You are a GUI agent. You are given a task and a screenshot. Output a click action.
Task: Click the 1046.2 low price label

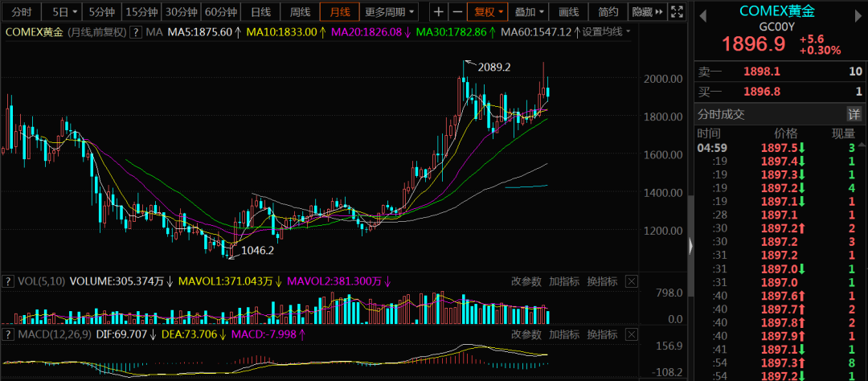point(256,250)
